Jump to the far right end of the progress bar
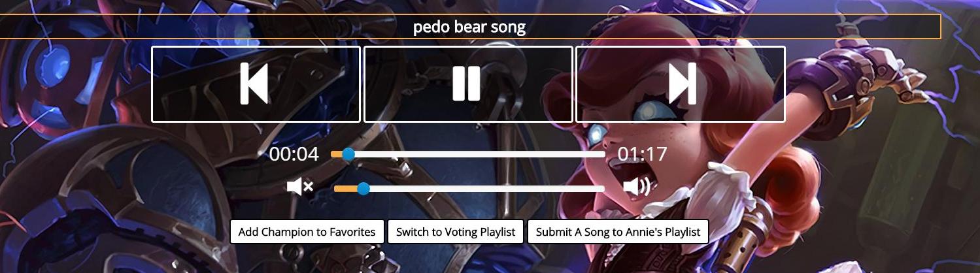This screenshot has height=273, width=980. pos(603,155)
